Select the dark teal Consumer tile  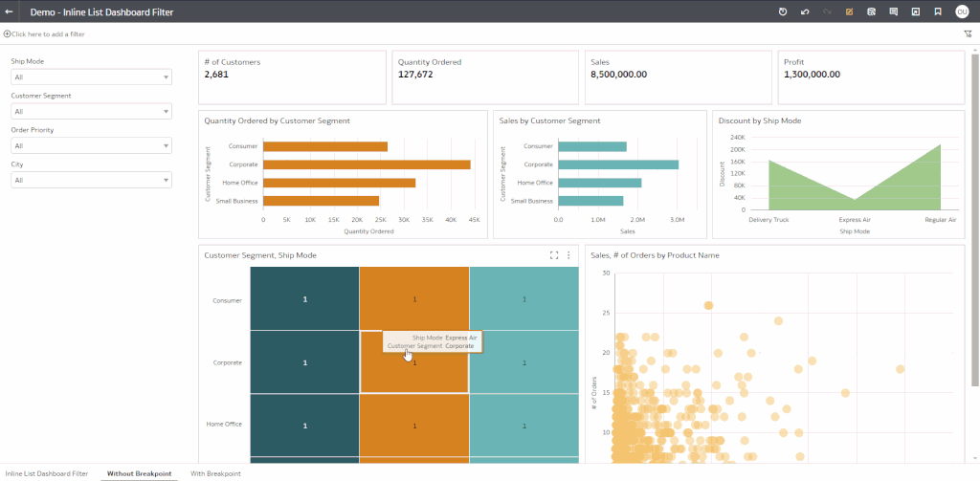point(304,299)
